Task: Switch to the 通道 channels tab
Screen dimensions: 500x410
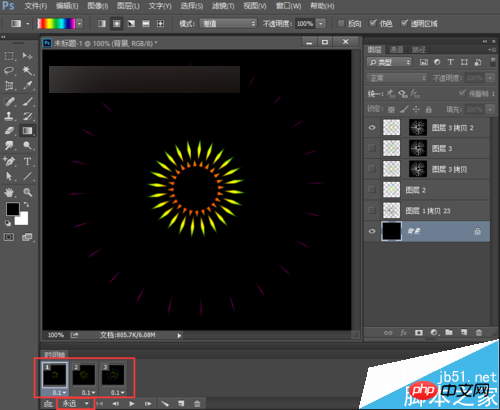Action: [396, 50]
